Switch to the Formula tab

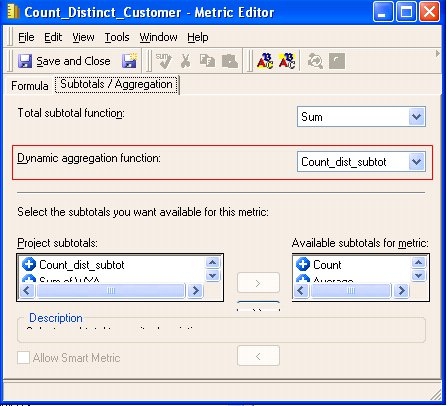30,86
